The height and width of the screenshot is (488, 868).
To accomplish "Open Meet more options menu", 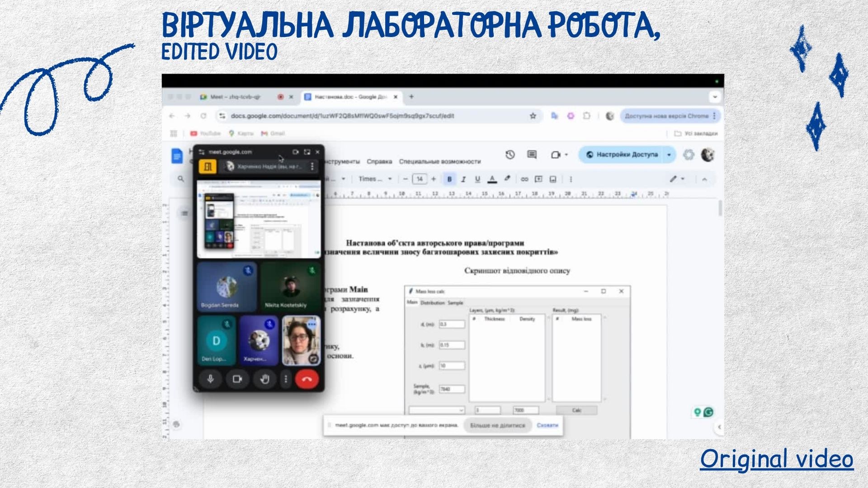I will coord(285,379).
